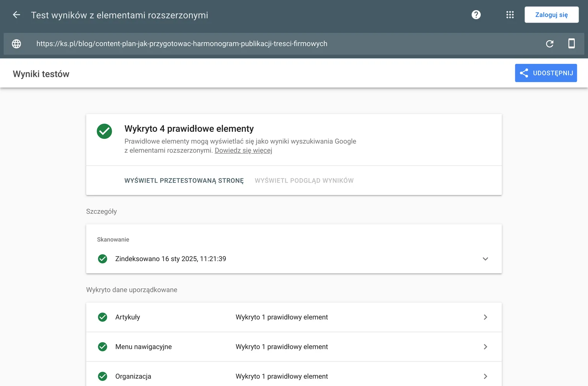588x386 pixels.
Task: Click the Skanowanie label
Action: pyautogui.click(x=113, y=239)
